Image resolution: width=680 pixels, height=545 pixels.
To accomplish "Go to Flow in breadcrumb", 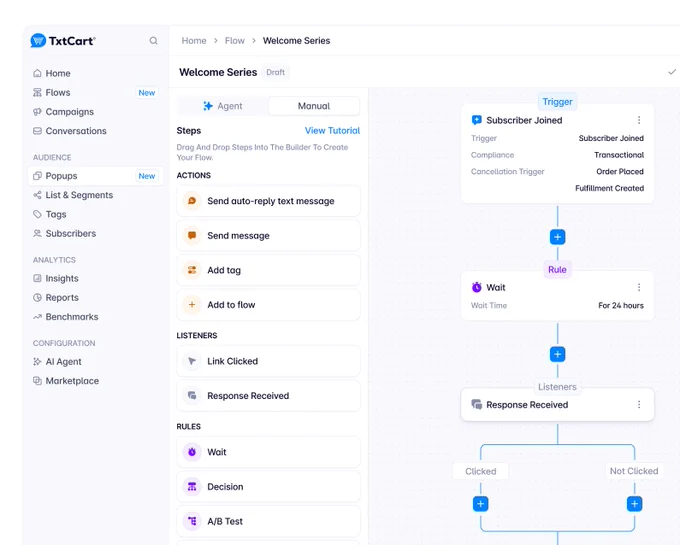I will tap(235, 41).
